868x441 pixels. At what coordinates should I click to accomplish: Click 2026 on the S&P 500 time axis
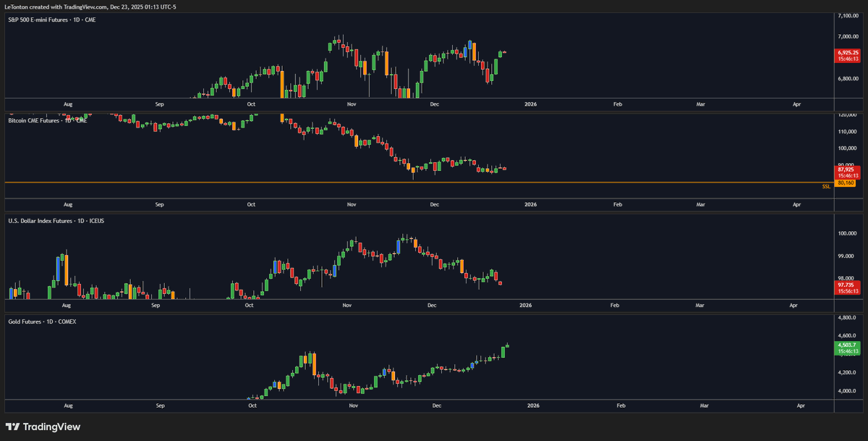(530, 104)
